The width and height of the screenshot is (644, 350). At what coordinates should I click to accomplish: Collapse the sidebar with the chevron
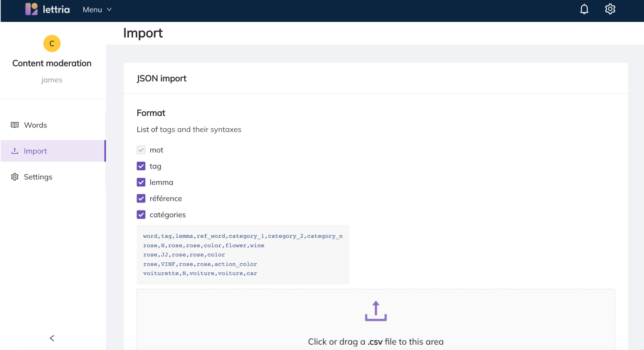[x=52, y=338]
